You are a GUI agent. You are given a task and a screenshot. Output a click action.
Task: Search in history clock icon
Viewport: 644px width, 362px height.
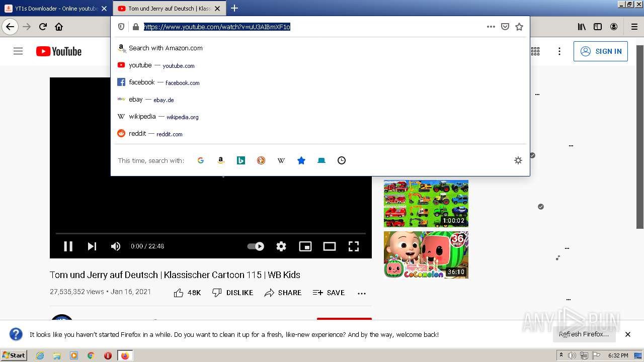pyautogui.click(x=342, y=160)
